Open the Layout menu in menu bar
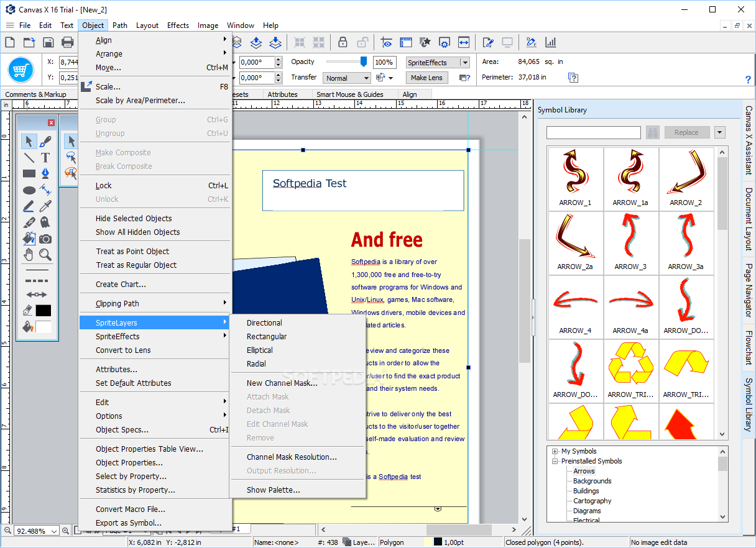 pos(147,25)
